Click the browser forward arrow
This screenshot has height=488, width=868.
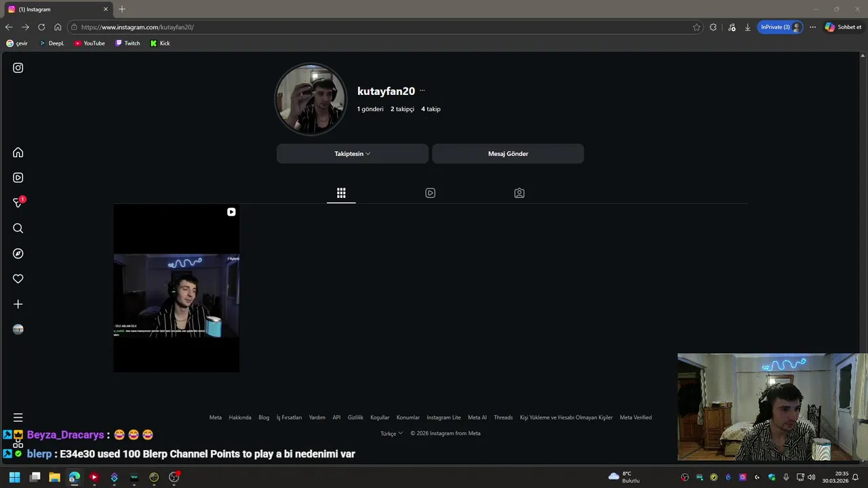25,27
